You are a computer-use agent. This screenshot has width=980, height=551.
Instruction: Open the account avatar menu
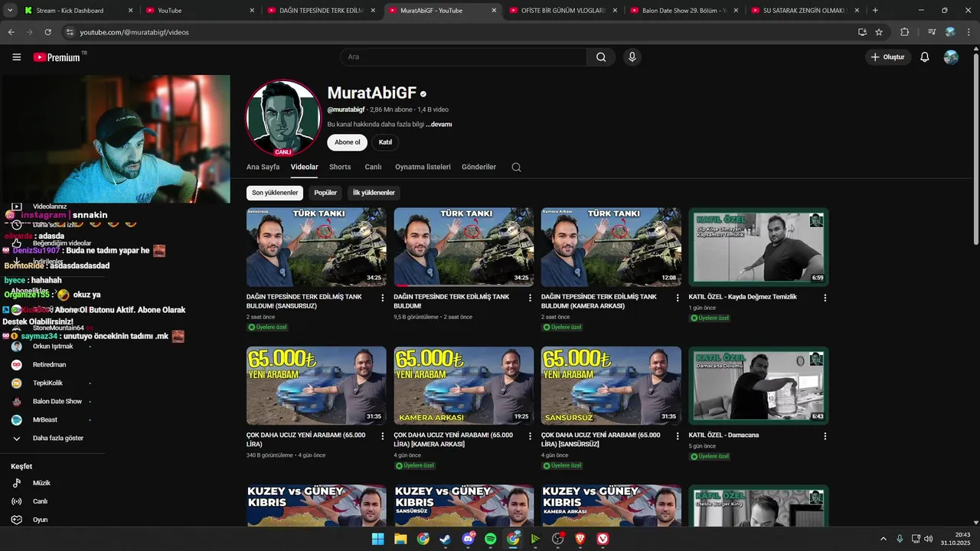951,57
